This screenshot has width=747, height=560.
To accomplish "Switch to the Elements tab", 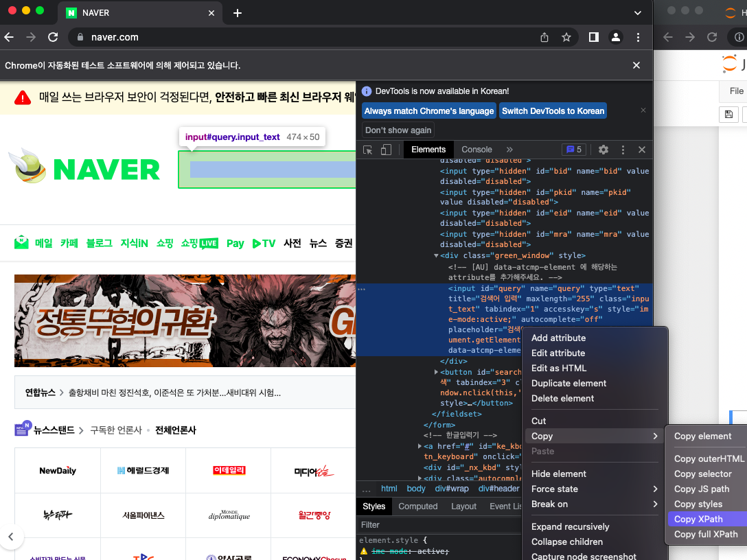I will (x=428, y=150).
